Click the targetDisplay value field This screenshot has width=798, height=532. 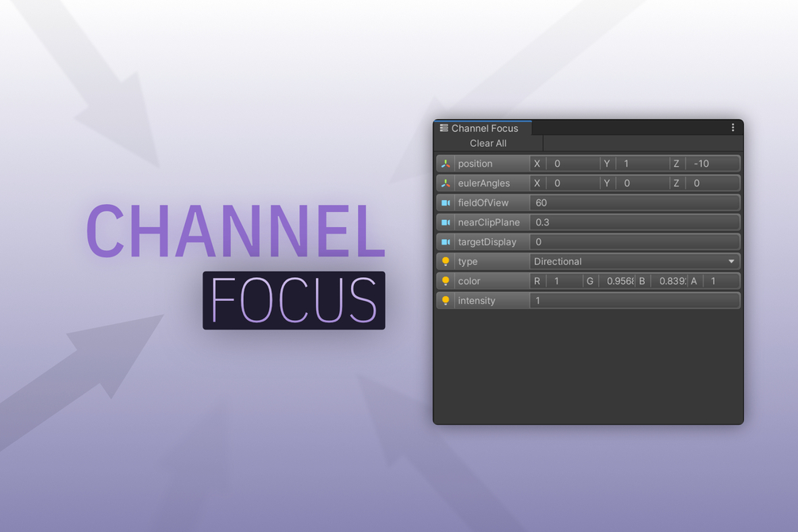click(634, 242)
